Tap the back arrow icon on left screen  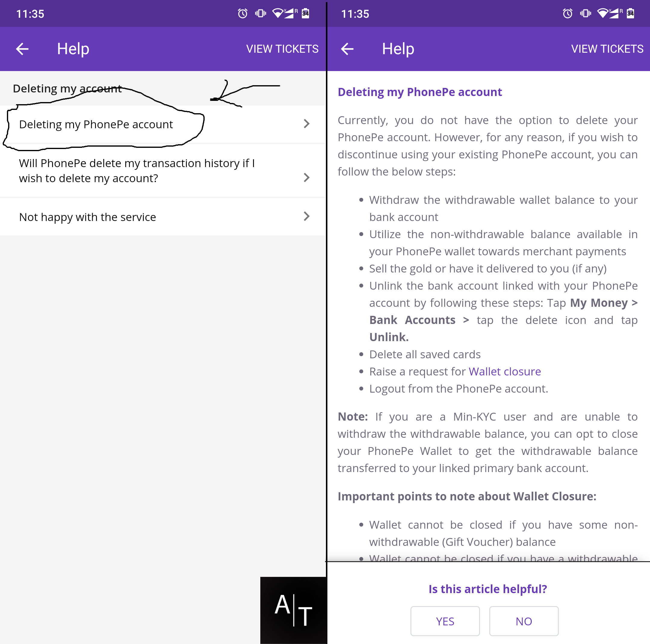(25, 49)
